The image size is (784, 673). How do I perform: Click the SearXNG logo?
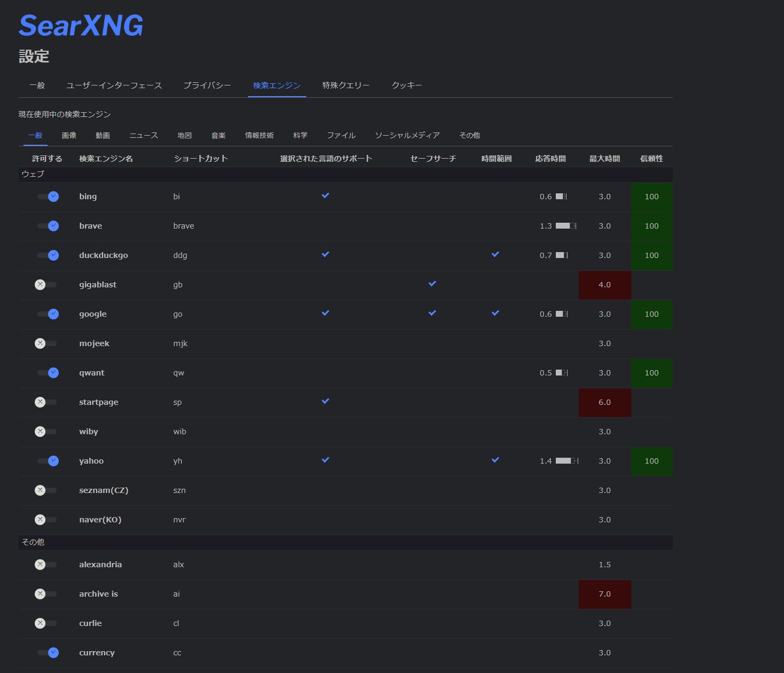(x=81, y=26)
